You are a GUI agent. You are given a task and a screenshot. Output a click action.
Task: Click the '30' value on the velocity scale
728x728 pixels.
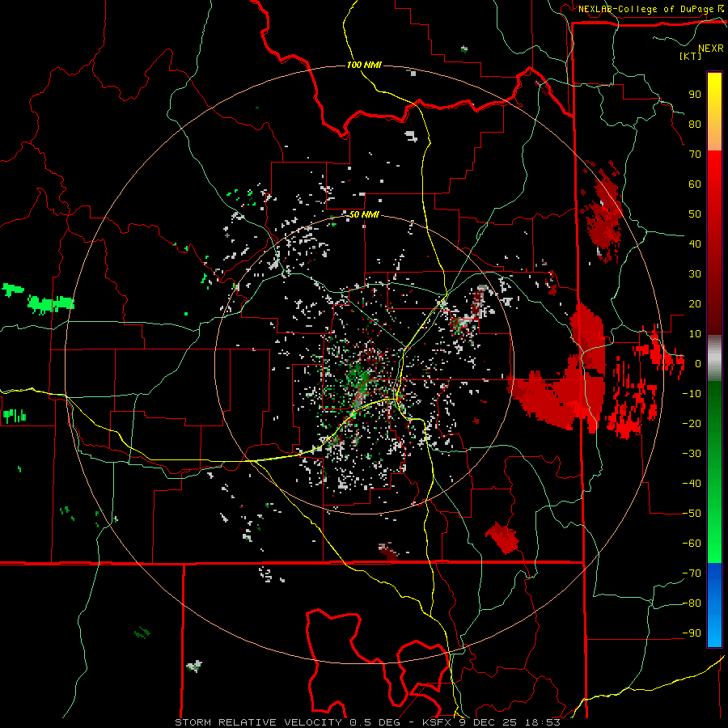click(695, 274)
